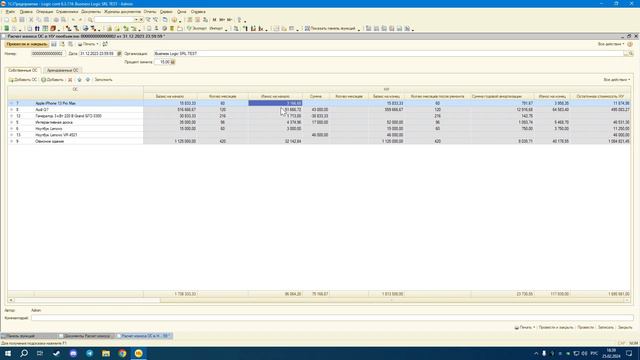The height and width of the screenshot is (360, 640).
Task: Click the 'Экспорт' toolbar button
Action: click(x=197, y=29)
